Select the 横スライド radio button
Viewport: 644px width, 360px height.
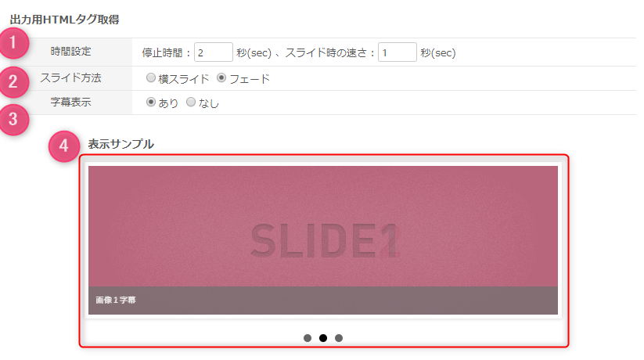[151, 77]
